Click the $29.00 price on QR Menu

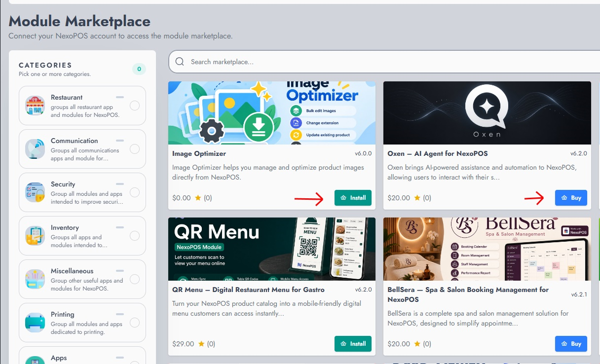183,344
